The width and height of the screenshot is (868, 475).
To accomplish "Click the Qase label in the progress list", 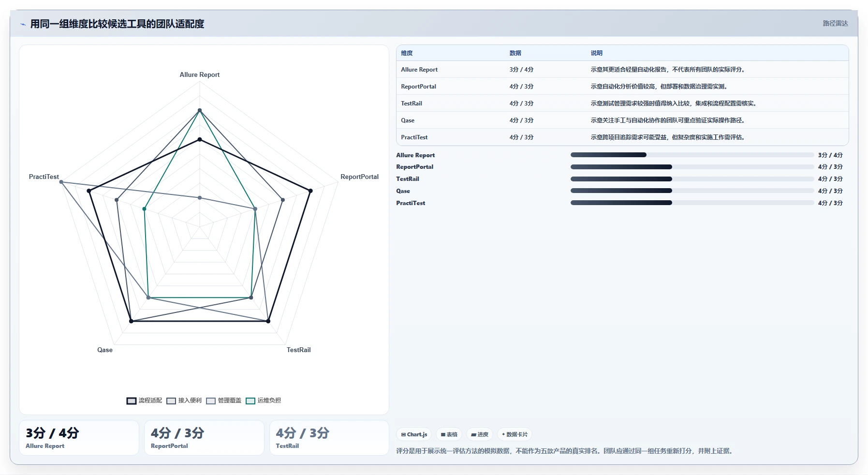I will [403, 191].
